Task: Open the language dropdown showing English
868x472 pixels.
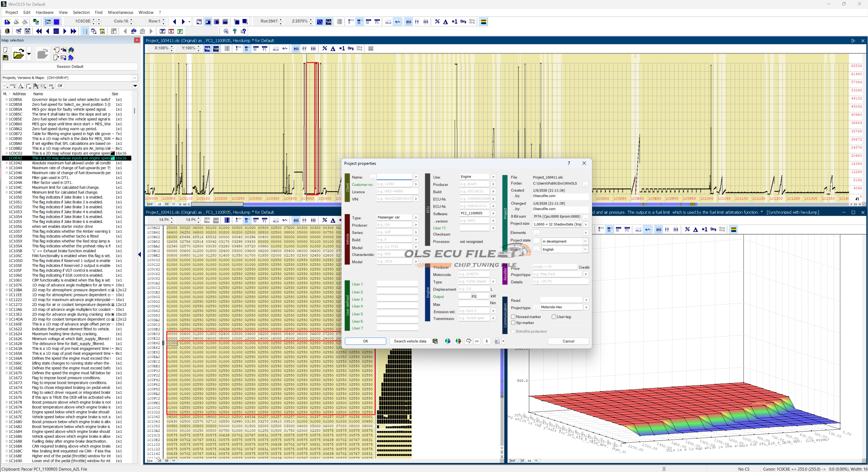Action: click(x=585, y=250)
